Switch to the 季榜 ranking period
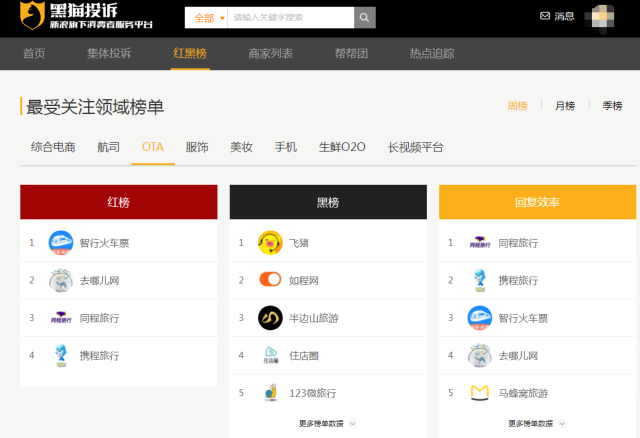The height and width of the screenshot is (438, 640). (613, 106)
